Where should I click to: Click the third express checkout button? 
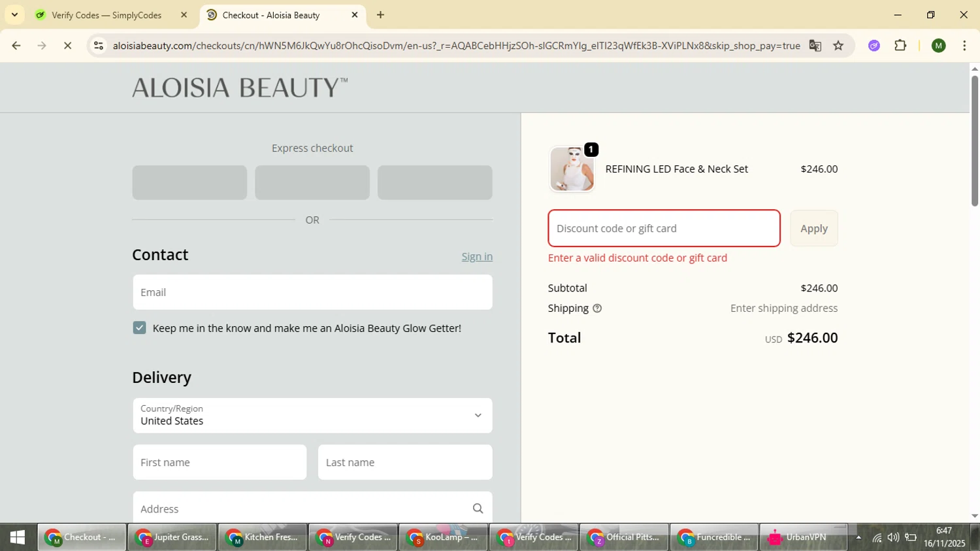click(434, 182)
